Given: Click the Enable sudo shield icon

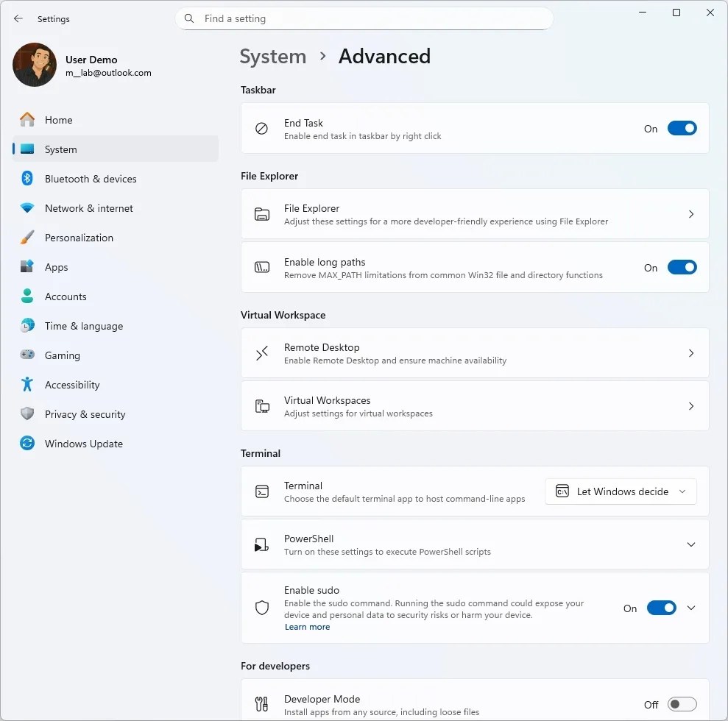Looking at the screenshot, I should pyautogui.click(x=261, y=608).
